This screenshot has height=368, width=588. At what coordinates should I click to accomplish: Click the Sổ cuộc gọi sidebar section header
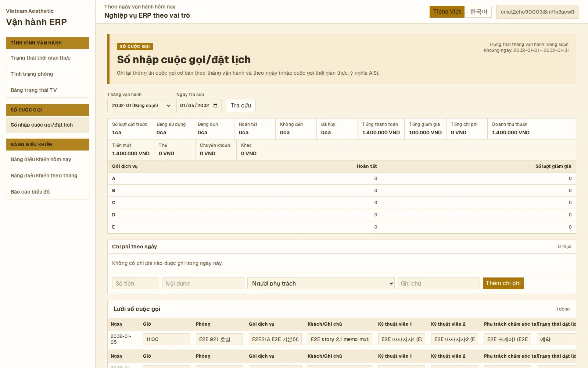[47, 110]
